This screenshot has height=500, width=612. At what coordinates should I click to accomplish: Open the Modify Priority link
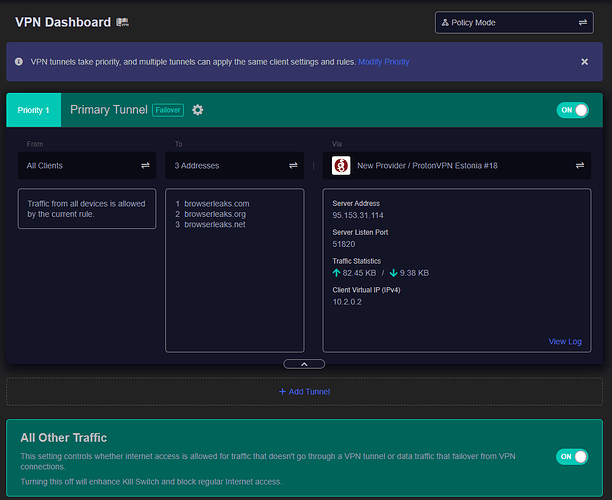(x=383, y=62)
